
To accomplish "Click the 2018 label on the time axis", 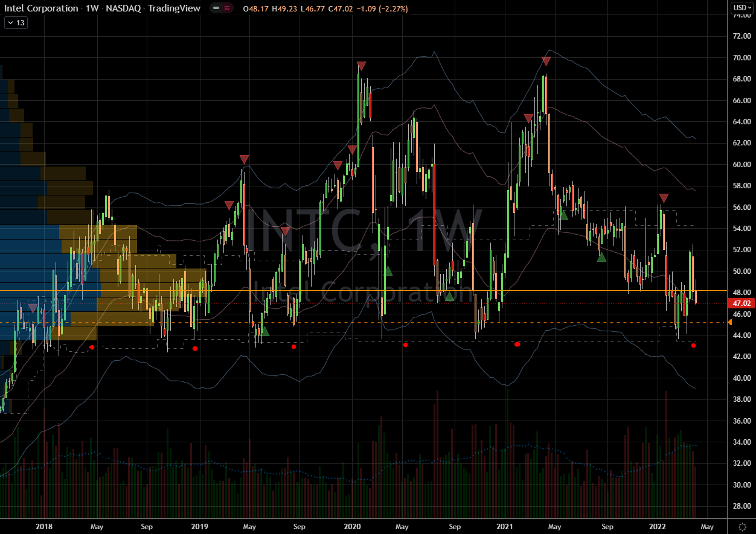I will click(x=44, y=526).
